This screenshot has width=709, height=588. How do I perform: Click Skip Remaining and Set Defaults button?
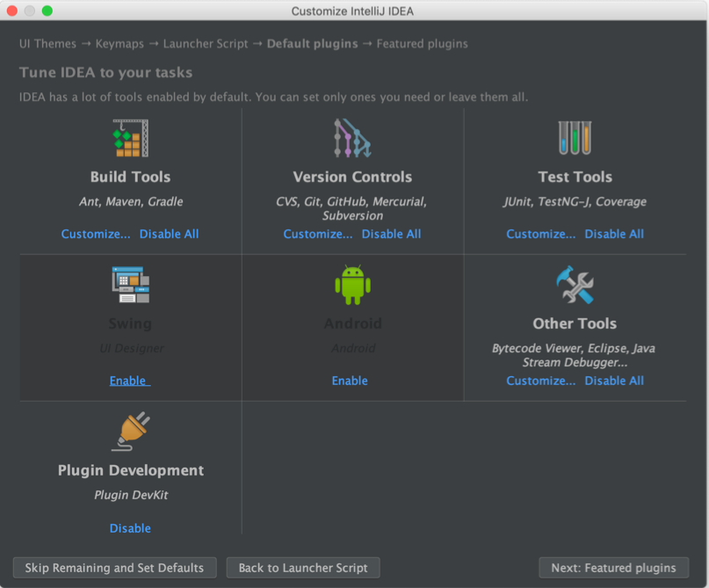pos(115,568)
